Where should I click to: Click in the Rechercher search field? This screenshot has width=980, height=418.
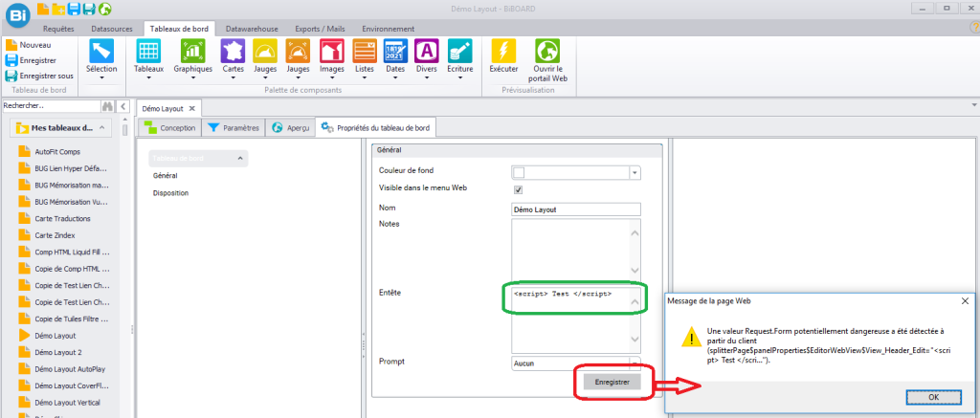coord(50,106)
